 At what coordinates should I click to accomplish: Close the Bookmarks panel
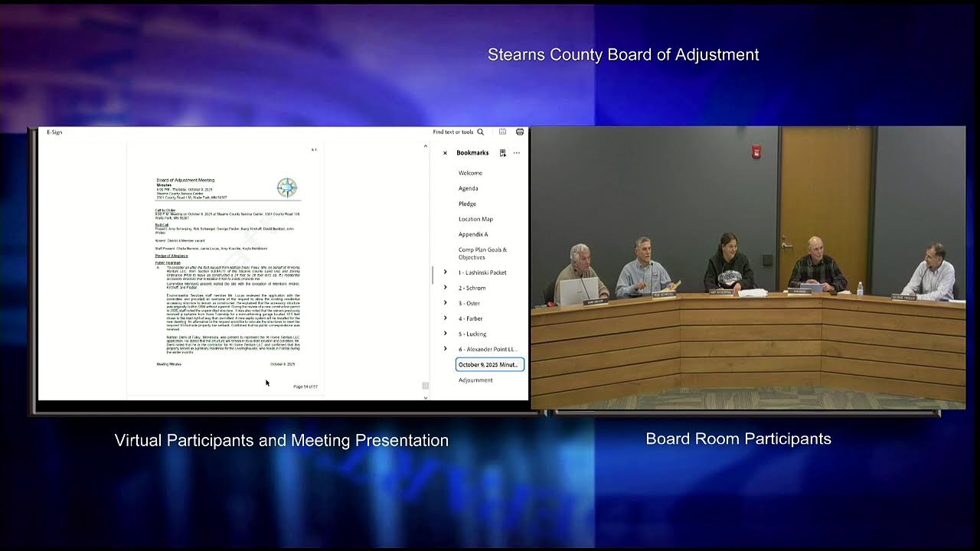(x=445, y=153)
